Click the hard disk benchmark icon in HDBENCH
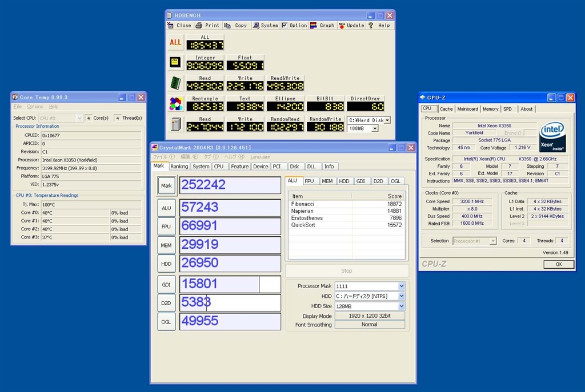This screenshot has width=585, height=392. tap(175, 124)
